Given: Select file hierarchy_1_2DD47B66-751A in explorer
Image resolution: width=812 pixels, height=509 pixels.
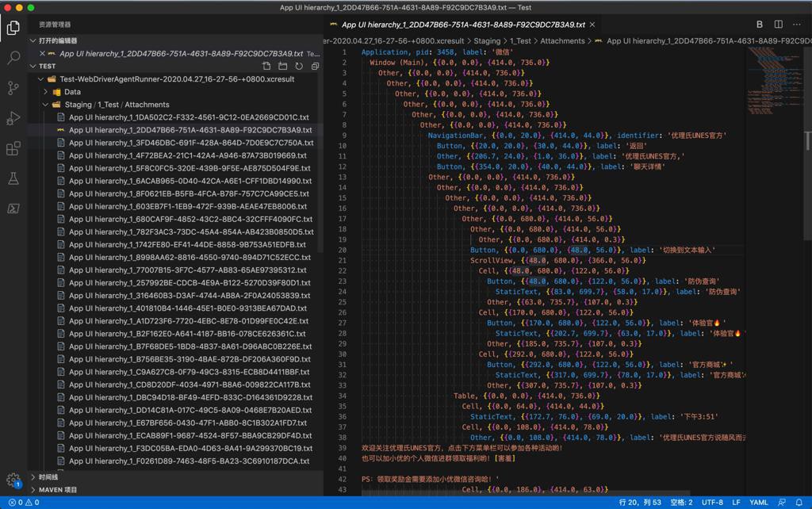Looking at the screenshot, I should [190, 130].
